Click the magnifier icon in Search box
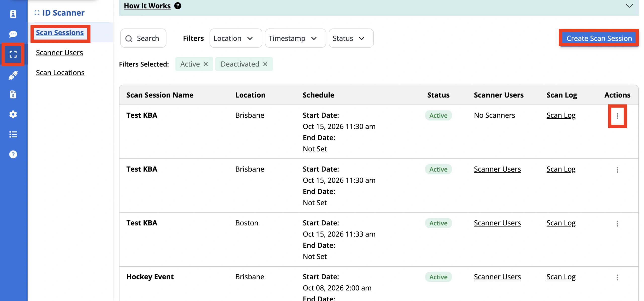Screen dimensions: 644x301 (129, 39)
